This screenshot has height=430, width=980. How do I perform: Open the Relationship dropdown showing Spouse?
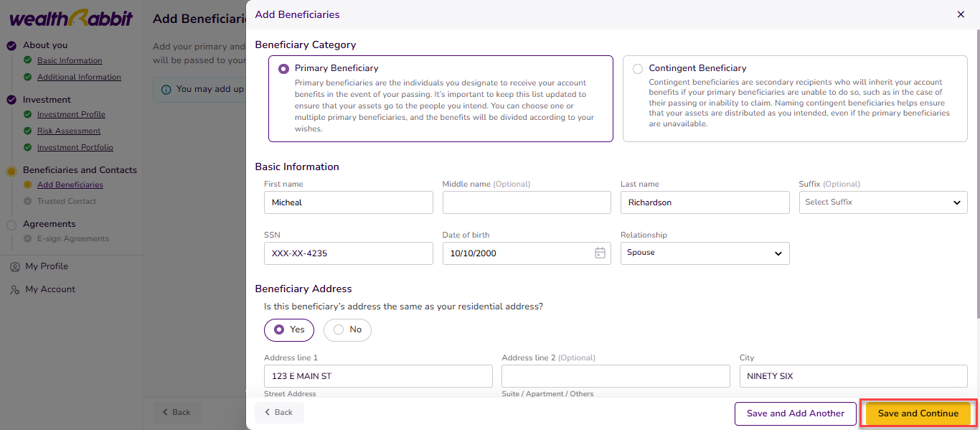704,253
